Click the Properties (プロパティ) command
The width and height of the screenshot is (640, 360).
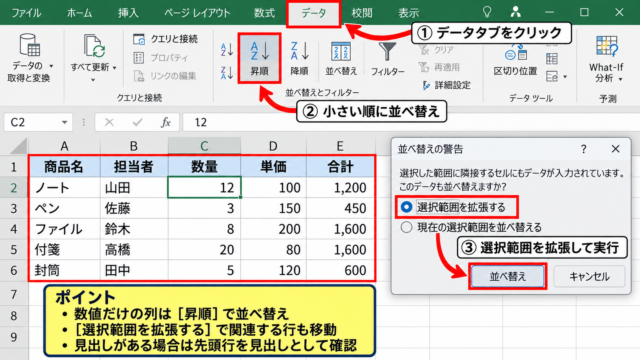click(160, 58)
